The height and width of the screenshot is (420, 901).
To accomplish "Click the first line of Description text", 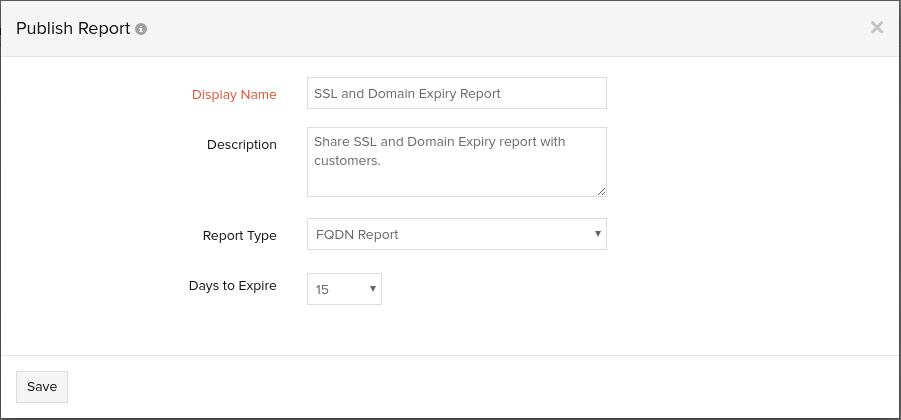I will coord(439,142).
